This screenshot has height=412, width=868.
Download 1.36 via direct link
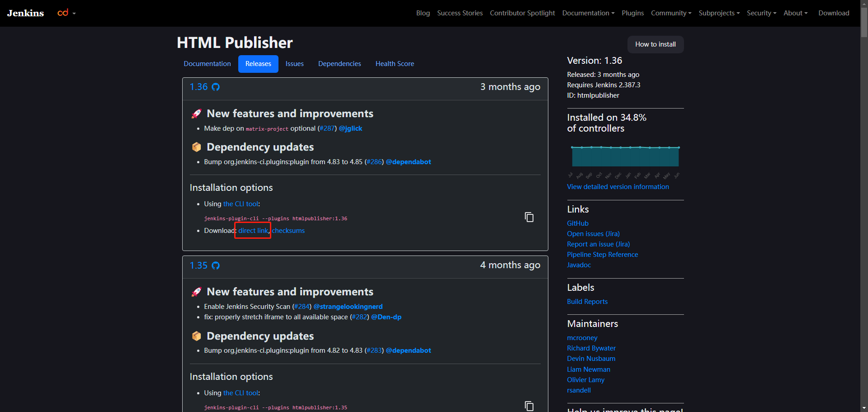(x=253, y=231)
